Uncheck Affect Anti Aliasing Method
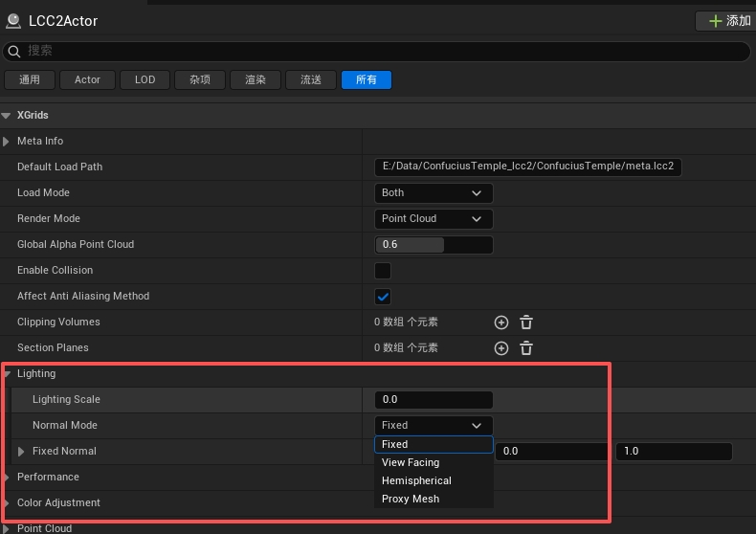This screenshot has height=534, width=756. pyautogui.click(x=383, y=297)
